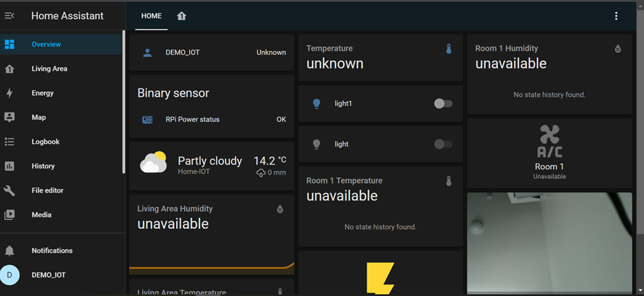The width and height of the screenshot is (644, 296).
Task: Click the 14.2 °C temperature value
Action: [x=270, y=160]
